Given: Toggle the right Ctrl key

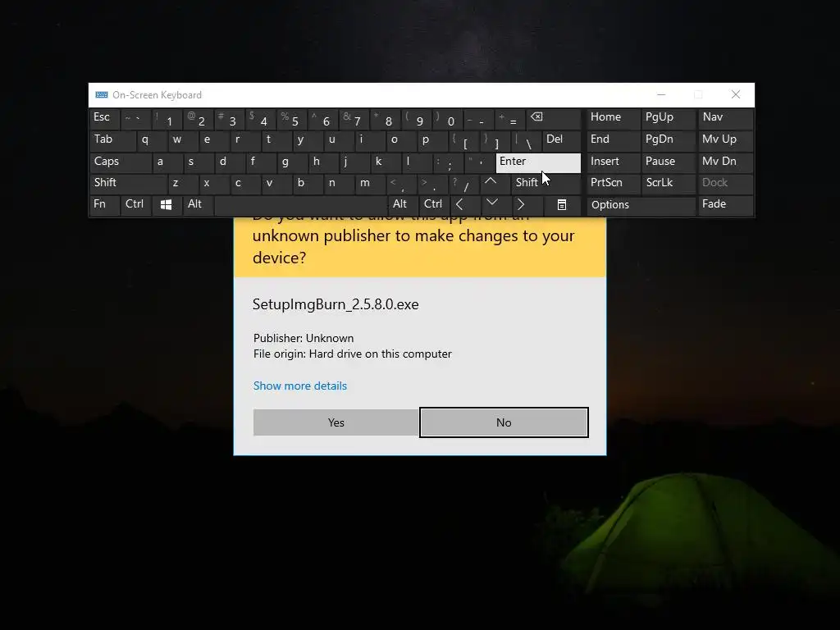Looking at the screenshot, I should pyautogui.click(x=434, y=204).
